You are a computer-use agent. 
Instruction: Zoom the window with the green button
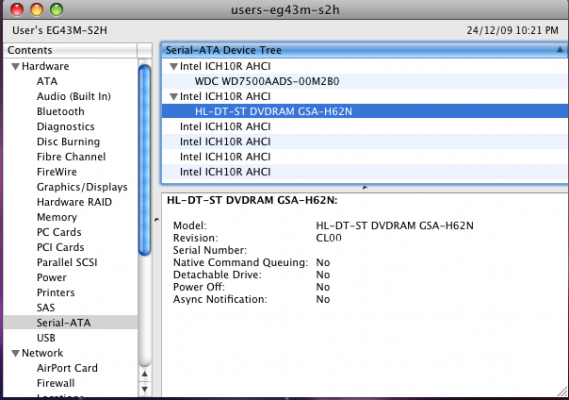[x=56, y=9]
